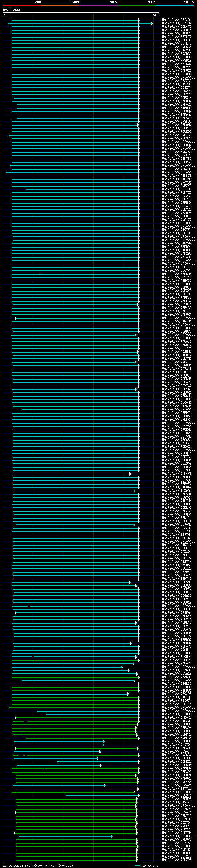The width and height of the screenshot is (197, 868).
Task: Click the UniRef100_C1BRS3 label
Action: tap(177, 162)
